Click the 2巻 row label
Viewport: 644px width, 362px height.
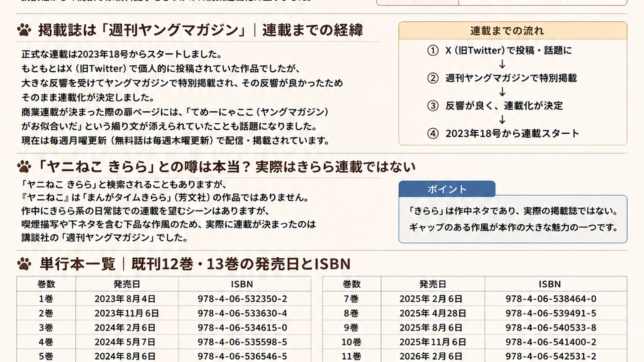46,313
